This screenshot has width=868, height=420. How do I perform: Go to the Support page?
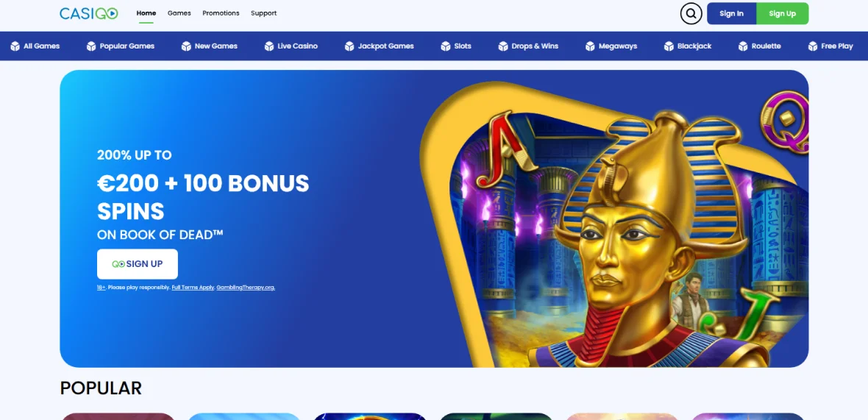click(263, 13)
